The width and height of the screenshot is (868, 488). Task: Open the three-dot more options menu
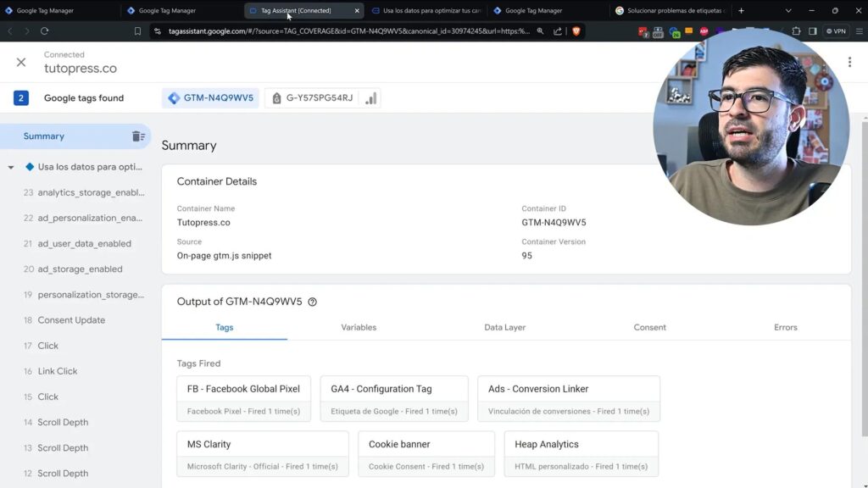pos(849,62)
